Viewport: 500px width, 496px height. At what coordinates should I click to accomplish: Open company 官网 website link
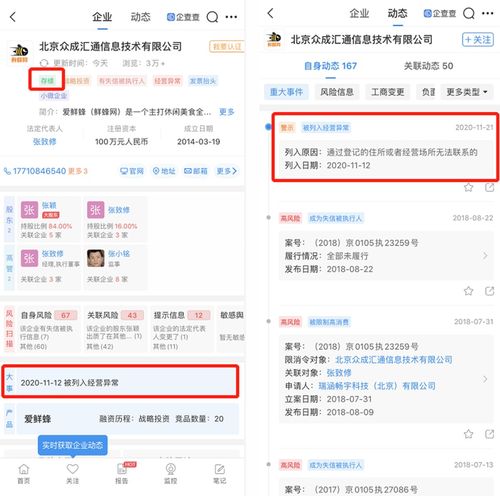click(x=132, y=171)
